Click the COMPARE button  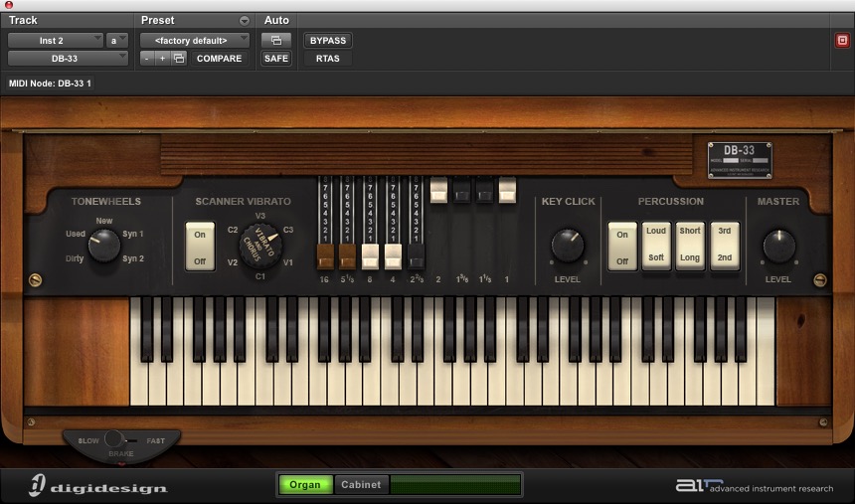point(219,59)
